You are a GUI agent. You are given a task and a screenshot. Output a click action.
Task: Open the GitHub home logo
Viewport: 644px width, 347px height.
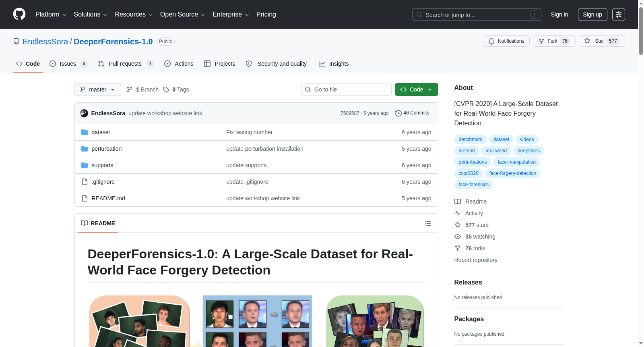pyautogui.click(x=19, y=14)
